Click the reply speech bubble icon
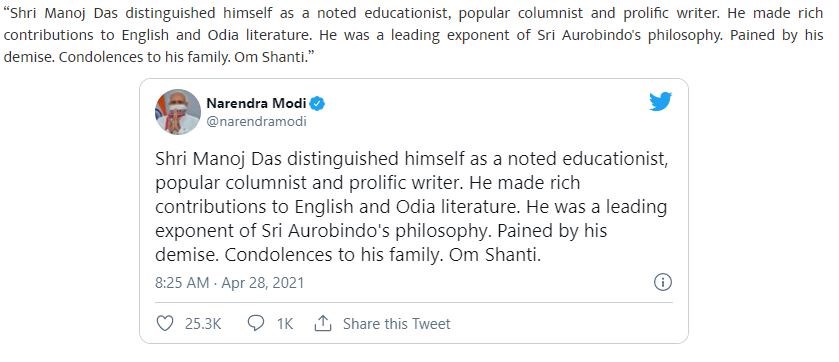 coord(256,323)
